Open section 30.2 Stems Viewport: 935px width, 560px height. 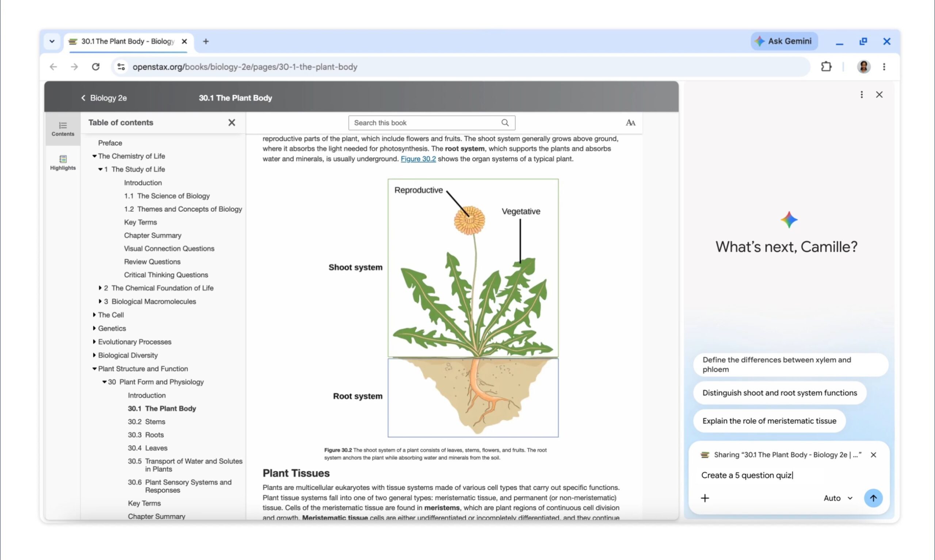point(146,422)
